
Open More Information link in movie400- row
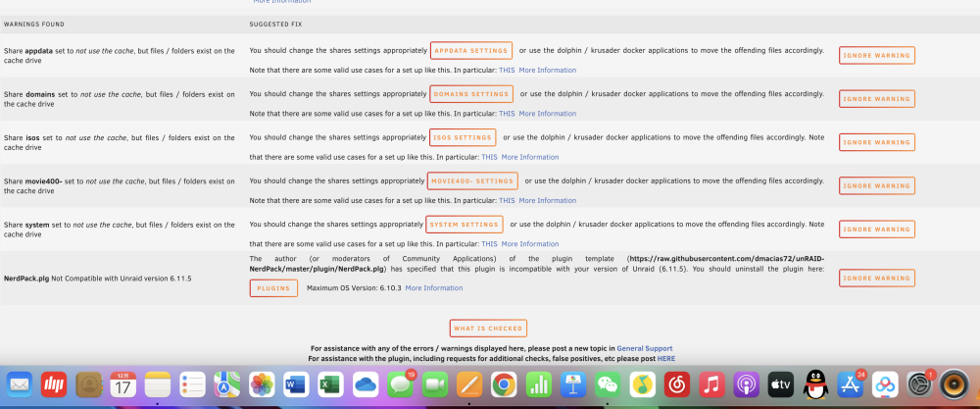(x=548, y=201)
